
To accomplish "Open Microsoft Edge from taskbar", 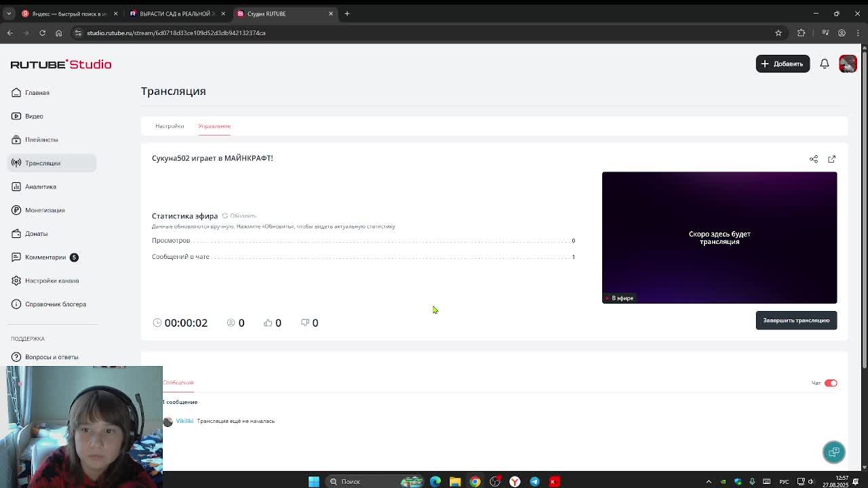I will pyautogui.click(x=435, y=481).
